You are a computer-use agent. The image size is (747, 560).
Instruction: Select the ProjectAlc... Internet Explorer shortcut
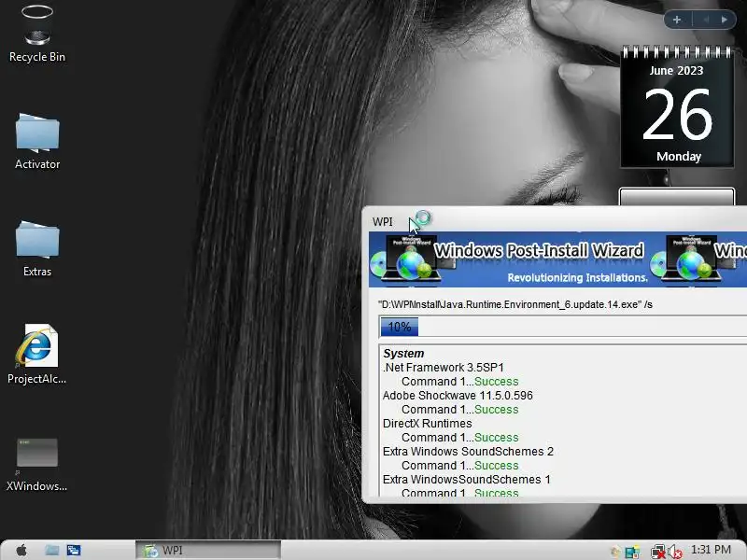point(36,355)
